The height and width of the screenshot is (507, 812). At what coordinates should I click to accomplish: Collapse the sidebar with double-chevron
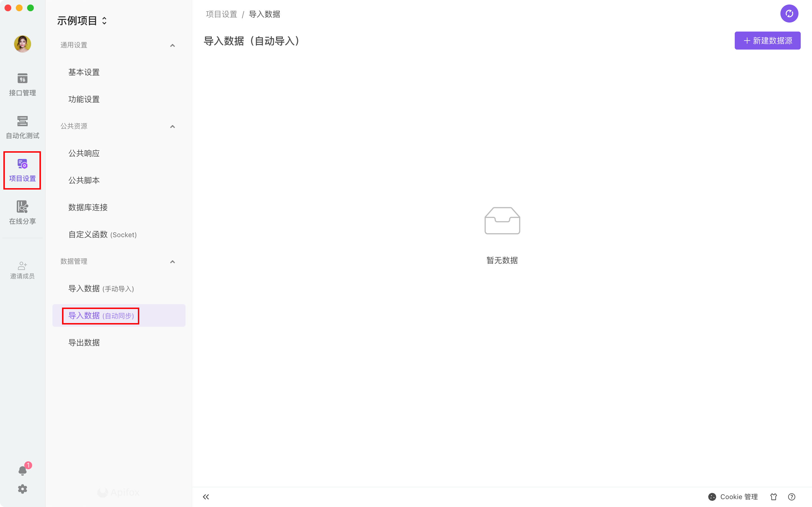click(206, 497)
